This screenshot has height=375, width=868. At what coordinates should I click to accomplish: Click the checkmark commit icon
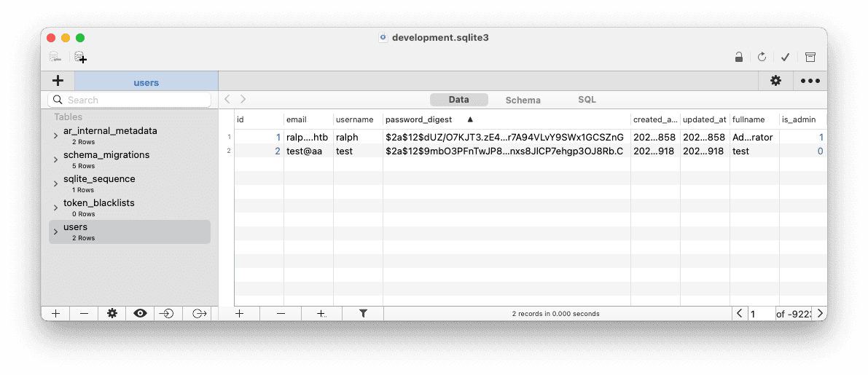[x=785, y=57]
